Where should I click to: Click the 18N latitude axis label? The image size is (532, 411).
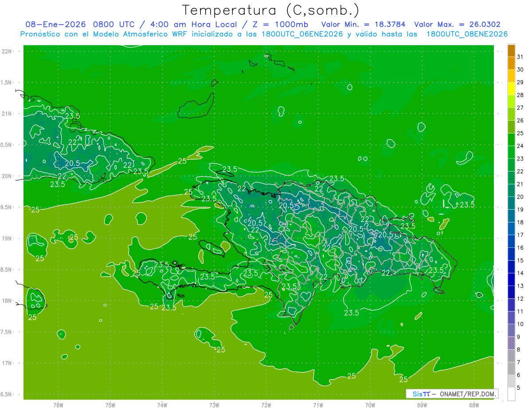click(7, 301)
